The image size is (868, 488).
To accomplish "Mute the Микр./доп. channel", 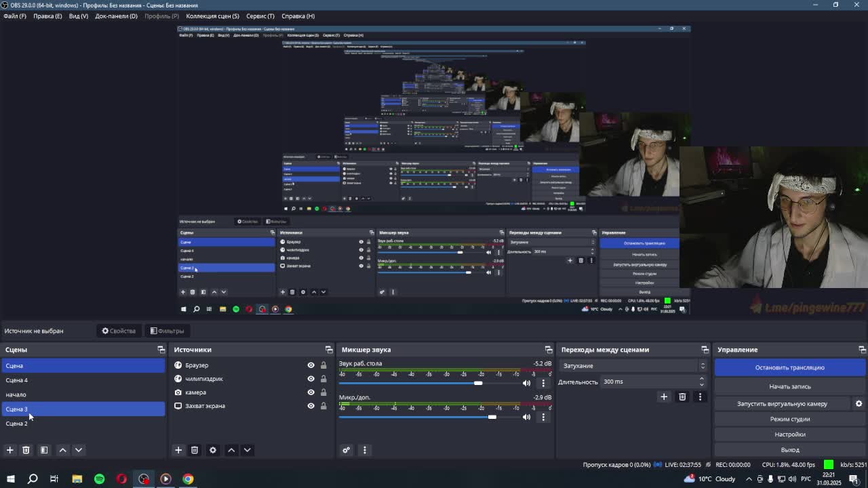I will pyautogui.click(x=526, y=417).
